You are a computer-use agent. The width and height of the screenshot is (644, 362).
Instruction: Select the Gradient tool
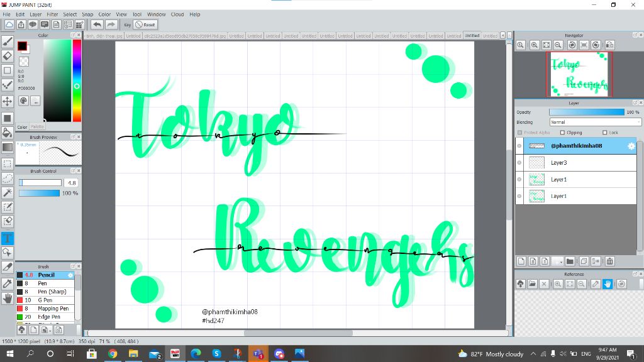point(8,147)
